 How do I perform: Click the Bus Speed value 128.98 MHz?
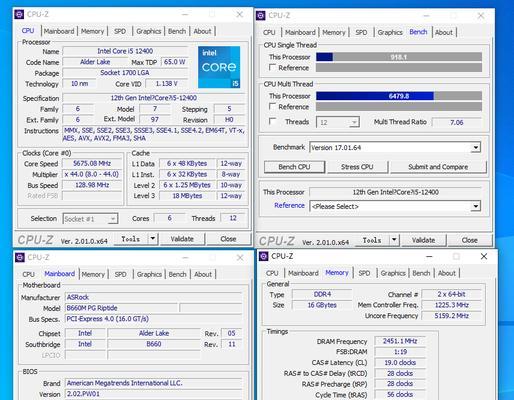click(x=92, y=185)
